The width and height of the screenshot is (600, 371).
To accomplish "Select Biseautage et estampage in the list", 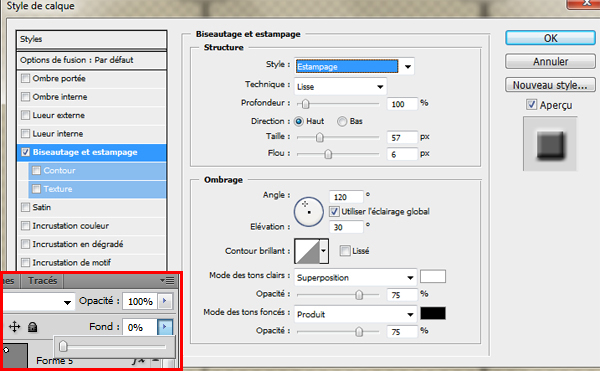I will pyautogui.click(x=92, y=152).
